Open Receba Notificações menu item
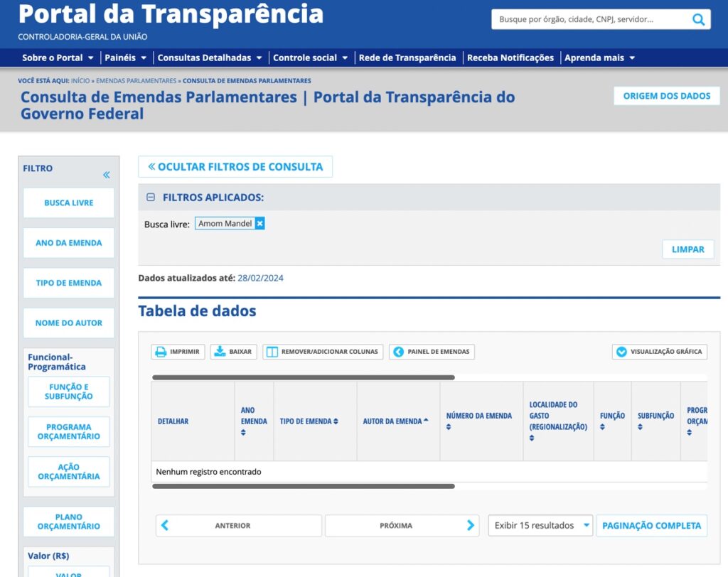Screen dimensions: 728x577 click(510, 58)
